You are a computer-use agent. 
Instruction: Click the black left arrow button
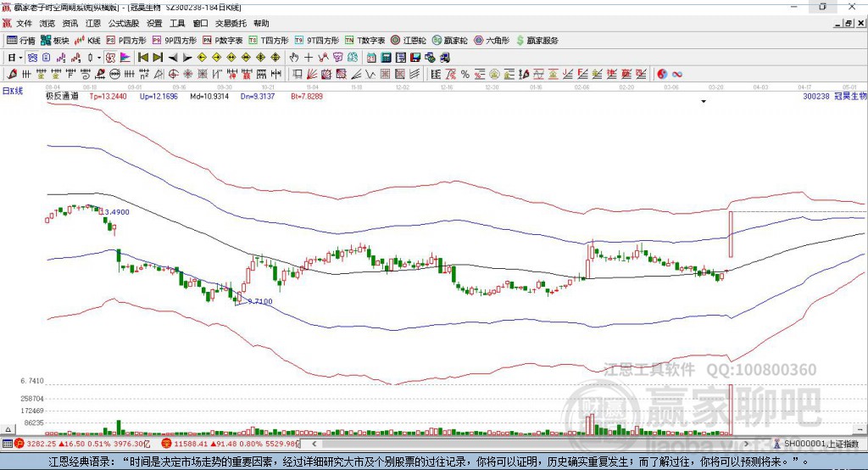pos(173,58)
